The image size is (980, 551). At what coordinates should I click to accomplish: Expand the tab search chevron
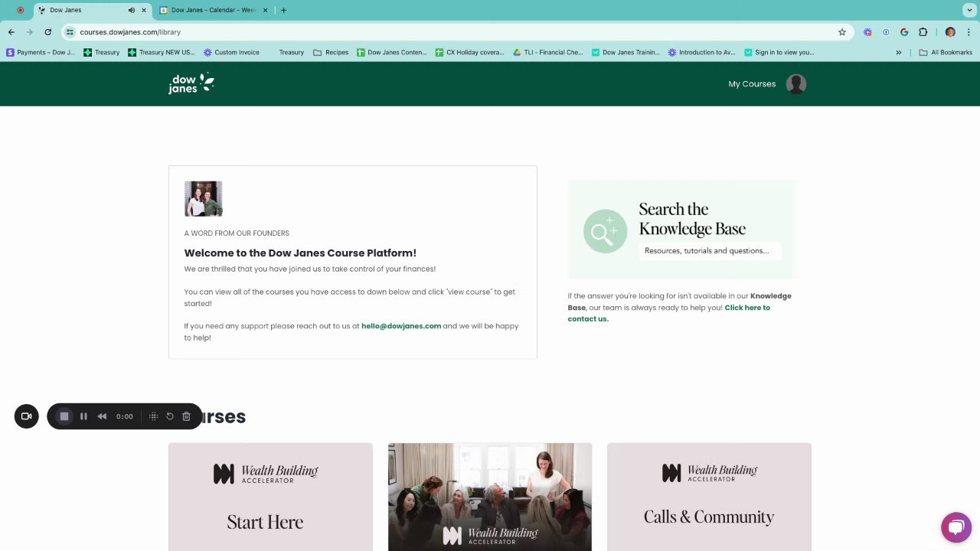(969, 10)
